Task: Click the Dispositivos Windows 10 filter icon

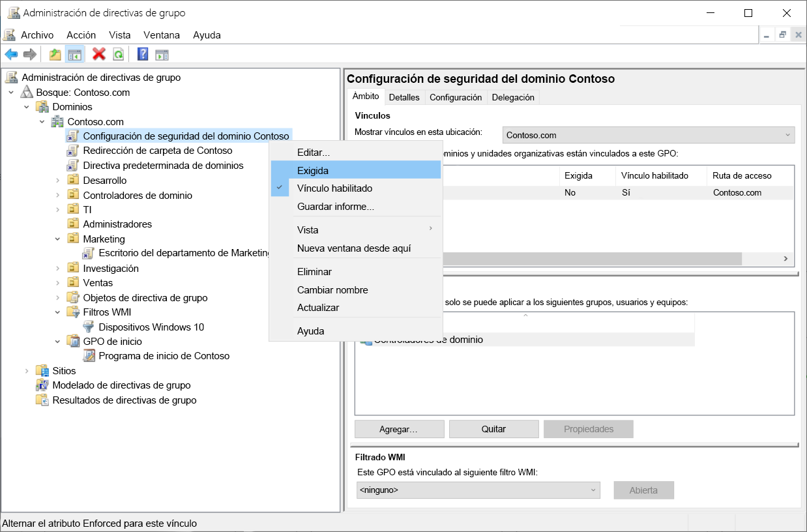Action: 88,327
